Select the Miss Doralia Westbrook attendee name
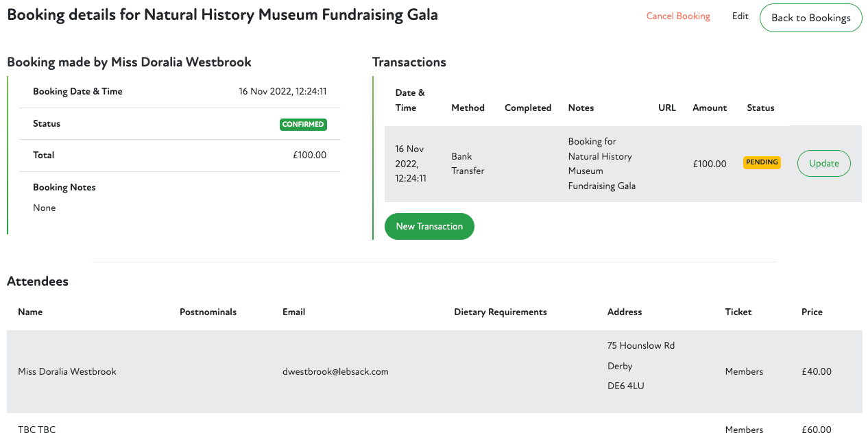Viewport: 868px width, 446px height. [67, 372]
